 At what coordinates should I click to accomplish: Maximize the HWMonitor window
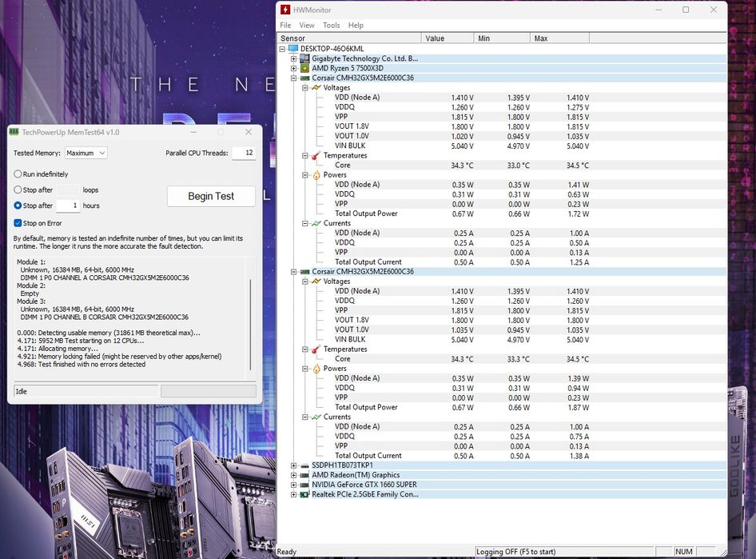click(686, 10)
